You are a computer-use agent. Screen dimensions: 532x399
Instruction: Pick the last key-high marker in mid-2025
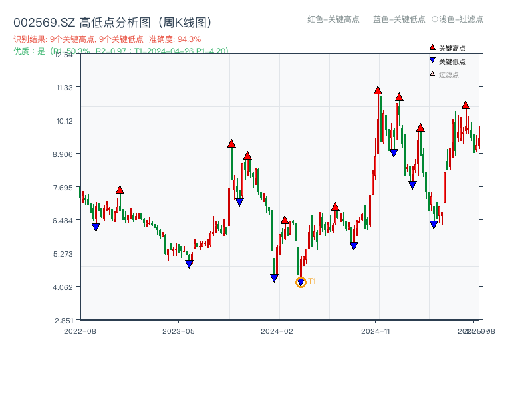(x=465, y=105)
